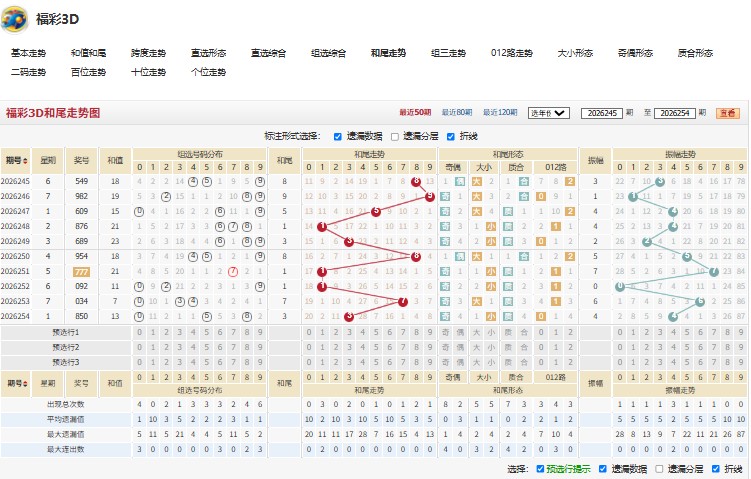Show the 最近120期 results
This screenshot has width=751, height=479.
tap(500, 113)
